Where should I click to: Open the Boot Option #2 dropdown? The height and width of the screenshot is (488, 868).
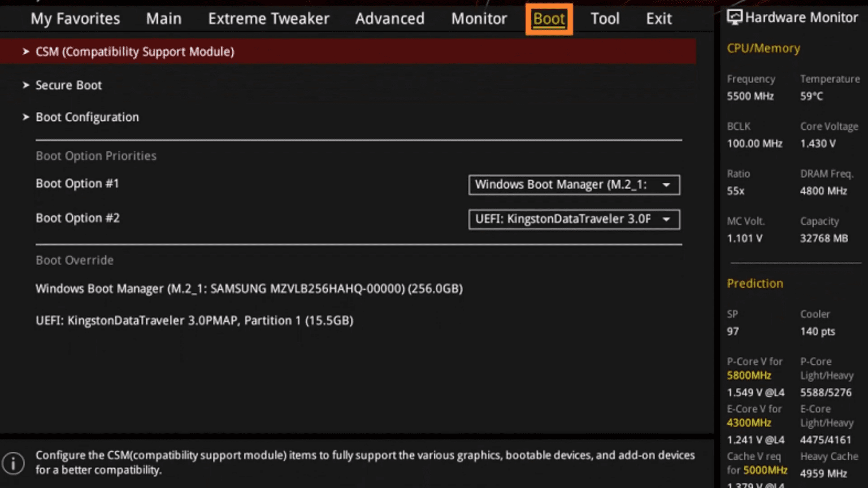coord(574,219)
